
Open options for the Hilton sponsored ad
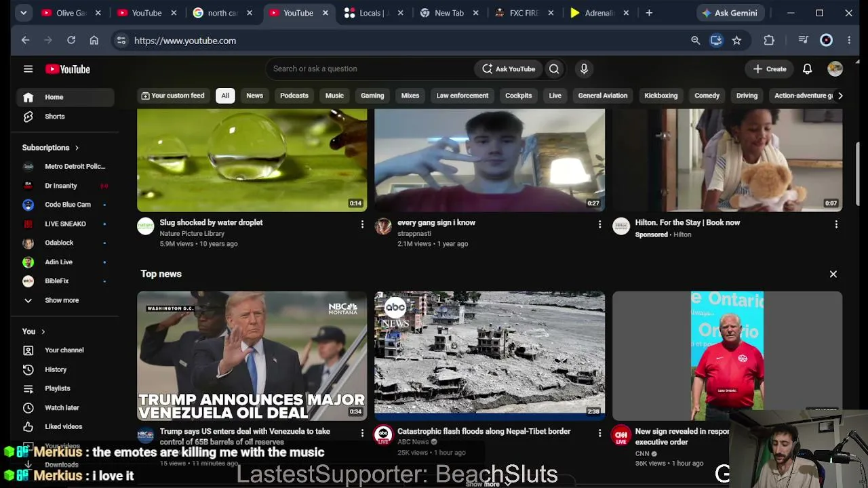836,224
